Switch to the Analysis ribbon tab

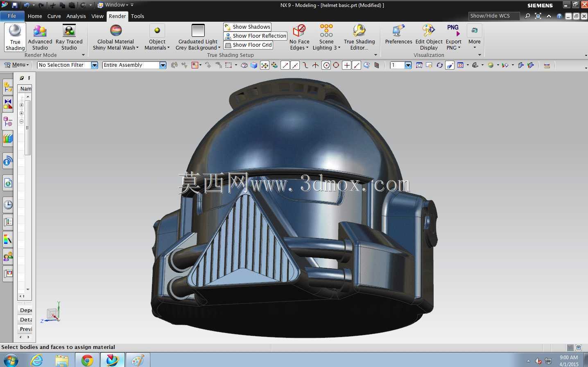(76, 16)
